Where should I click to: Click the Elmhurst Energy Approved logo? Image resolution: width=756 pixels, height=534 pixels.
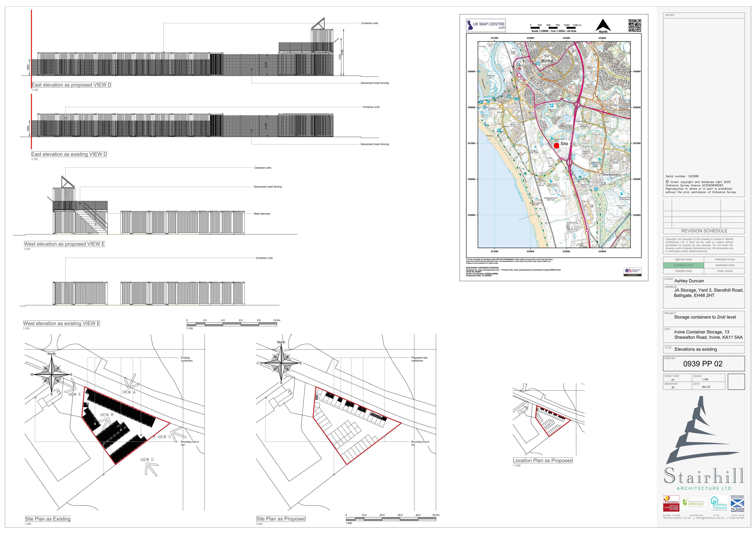694,504
